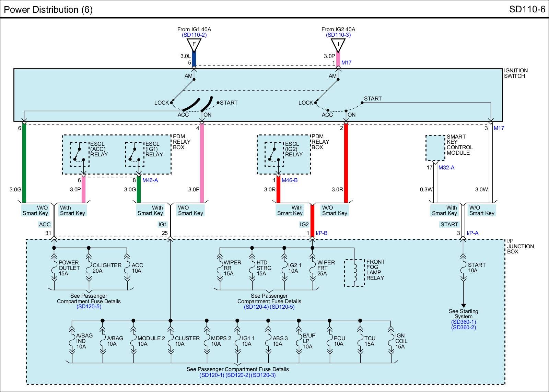Click the SD120-2 fuse details link
The image size is (549, 392).
[x=238, y=375]
